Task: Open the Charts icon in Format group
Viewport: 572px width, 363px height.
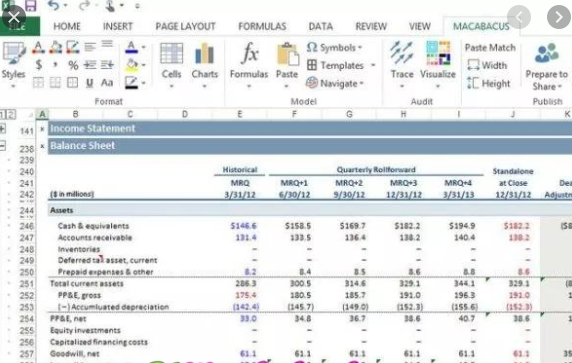Action: 204,54
